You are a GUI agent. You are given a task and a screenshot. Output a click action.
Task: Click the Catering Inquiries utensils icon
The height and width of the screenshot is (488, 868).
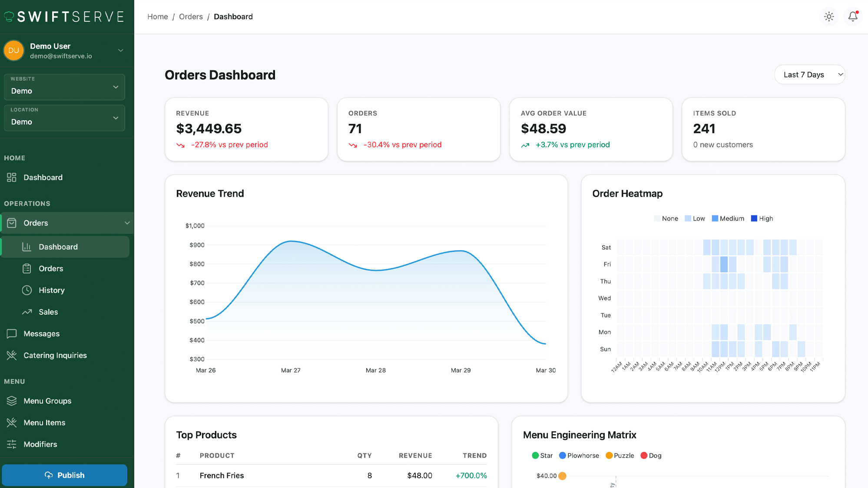12,355
